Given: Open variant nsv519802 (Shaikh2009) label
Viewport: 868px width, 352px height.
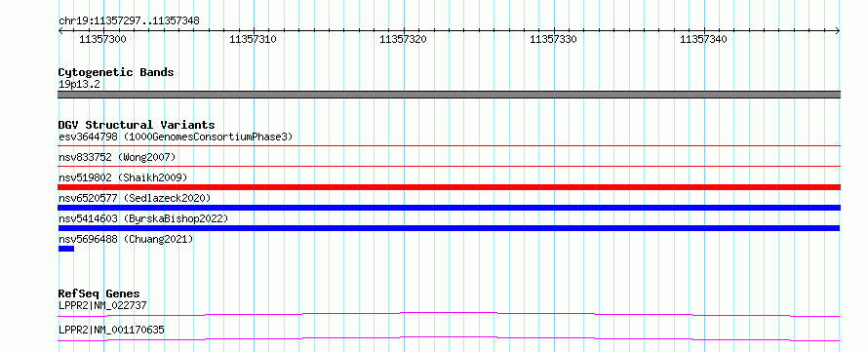Looking at the screenshot, I should point(123,177).
